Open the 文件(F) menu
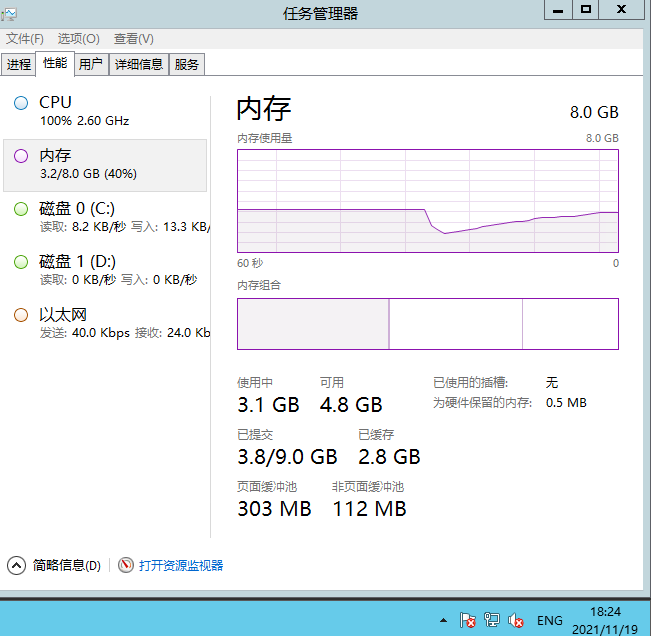Viewport: 652px width, 636px height. tap(25, 39)
